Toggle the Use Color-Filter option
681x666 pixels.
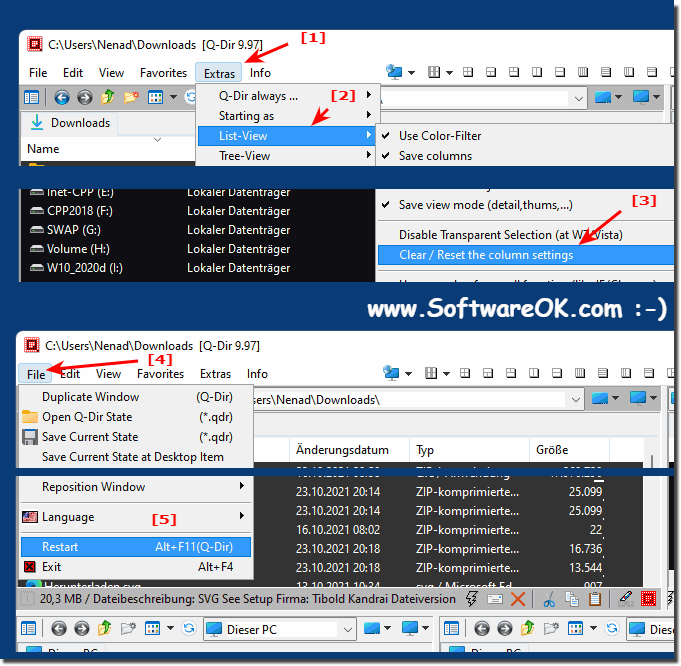tap(440, 136)
